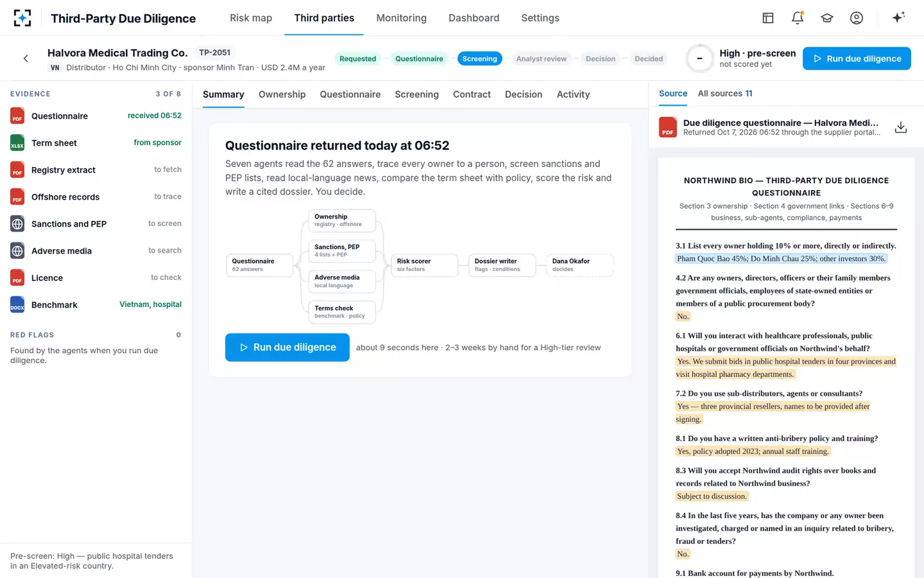
Task: Switch to the Ownership tab
Action: pyautogui.click(x=282, y=94)
